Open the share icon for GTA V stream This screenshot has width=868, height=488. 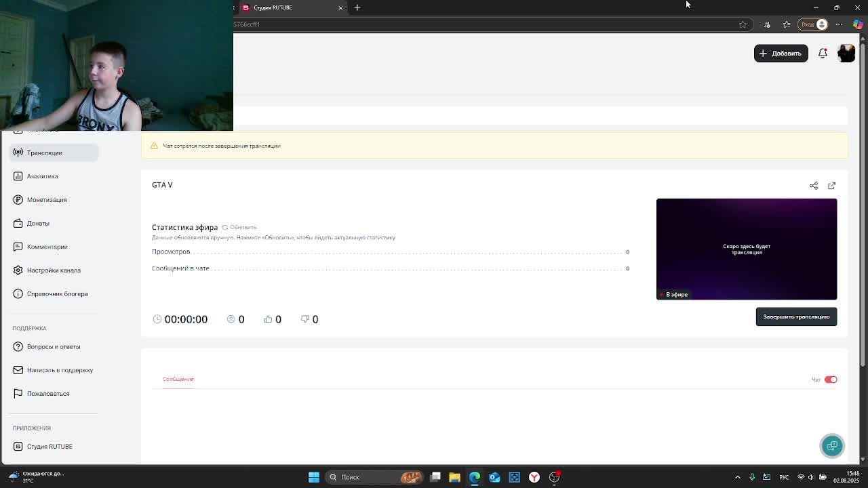pos(814,186)
